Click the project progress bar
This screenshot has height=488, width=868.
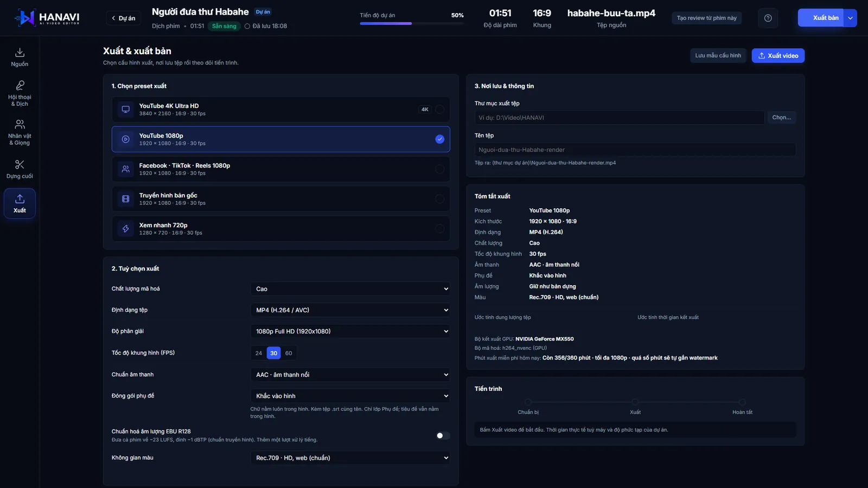coord(412,23)
